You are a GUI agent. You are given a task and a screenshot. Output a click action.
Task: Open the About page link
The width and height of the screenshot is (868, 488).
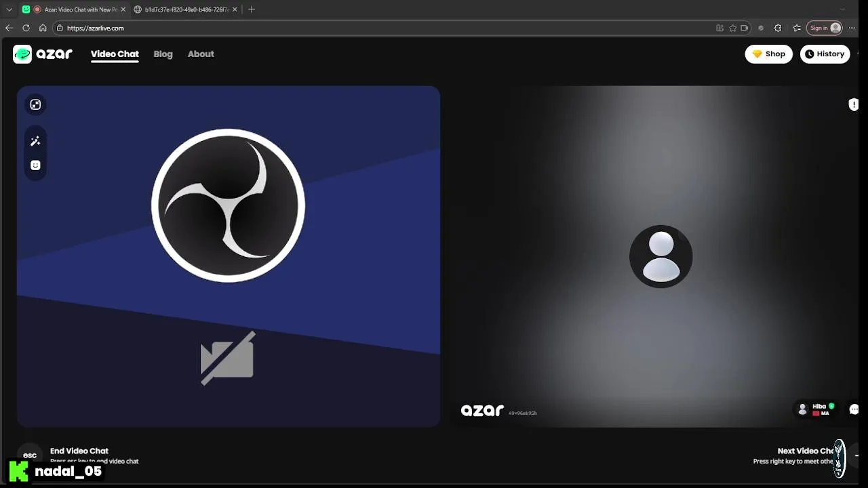pos(201,54)
